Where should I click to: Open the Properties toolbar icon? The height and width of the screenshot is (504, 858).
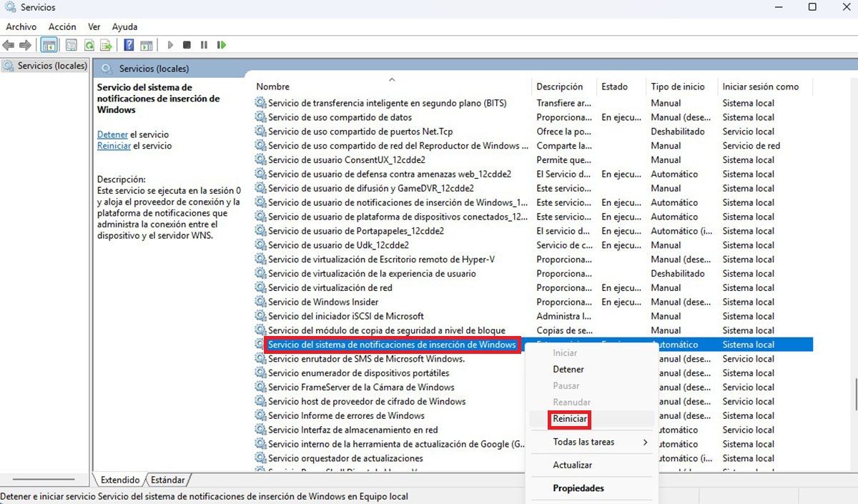pyautogui.click(x=71, y=45)
